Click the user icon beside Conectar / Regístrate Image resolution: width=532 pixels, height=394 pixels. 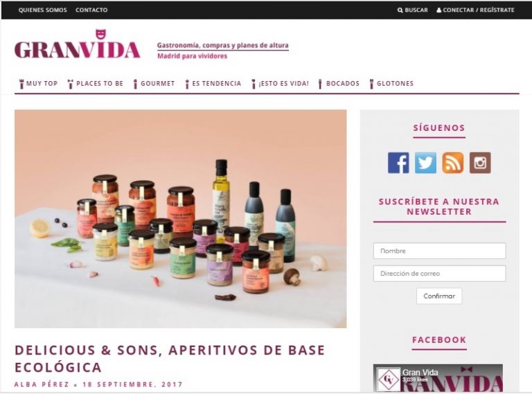(x=438, y=10)
